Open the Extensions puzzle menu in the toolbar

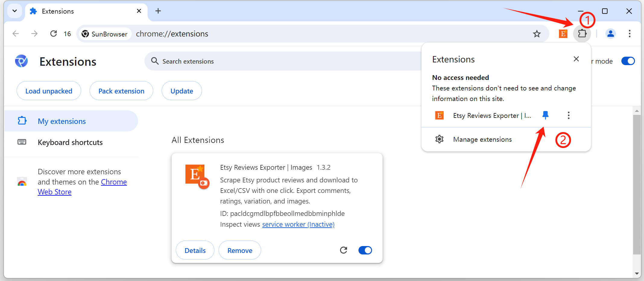click(x=582, y=33)
